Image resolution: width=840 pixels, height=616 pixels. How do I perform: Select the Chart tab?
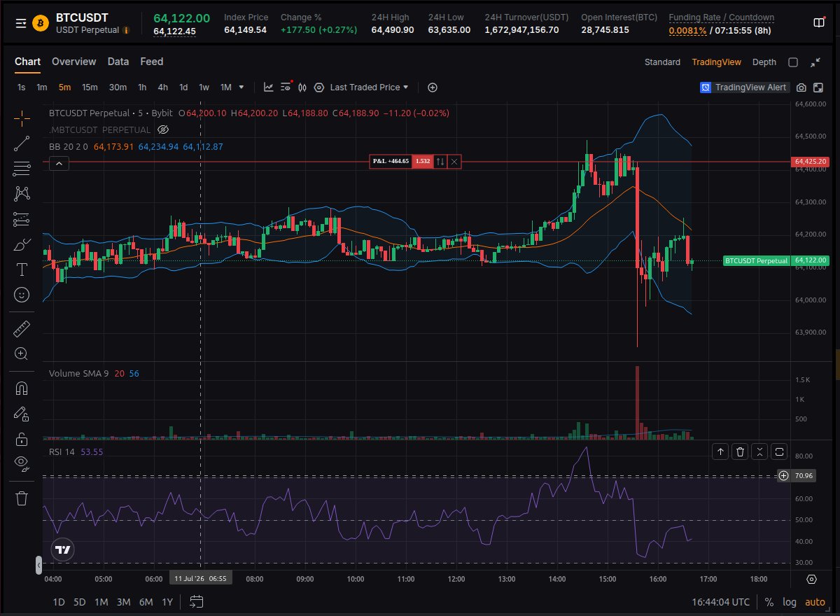28,62
